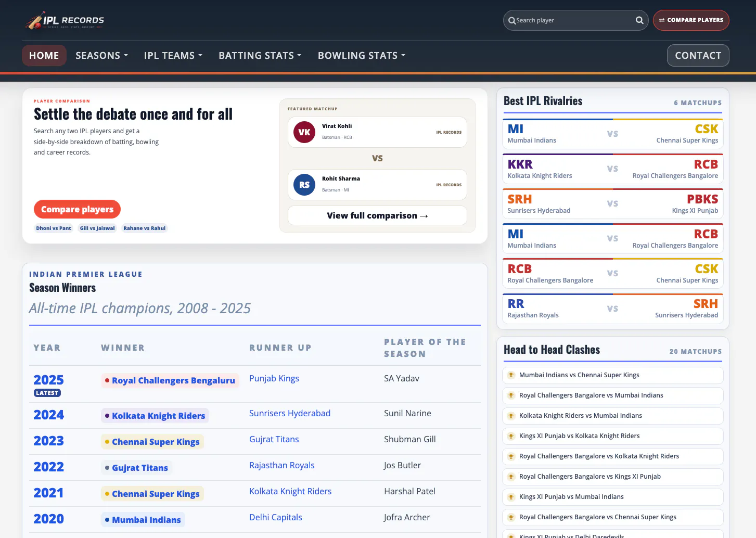The image size is (756, 538).
Task: Open the Rohit Sharma featured player card
Action: click(x=377, y=185)
